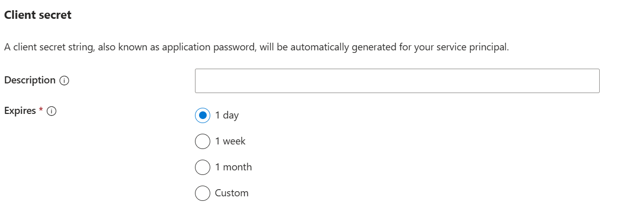Screen dimensions: 644x208
Task: Click the Description field label
Action: coord(30,80)
